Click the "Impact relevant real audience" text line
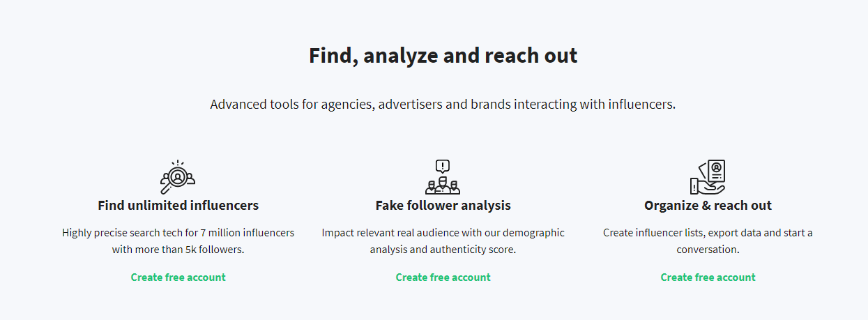 pos(443,233)
